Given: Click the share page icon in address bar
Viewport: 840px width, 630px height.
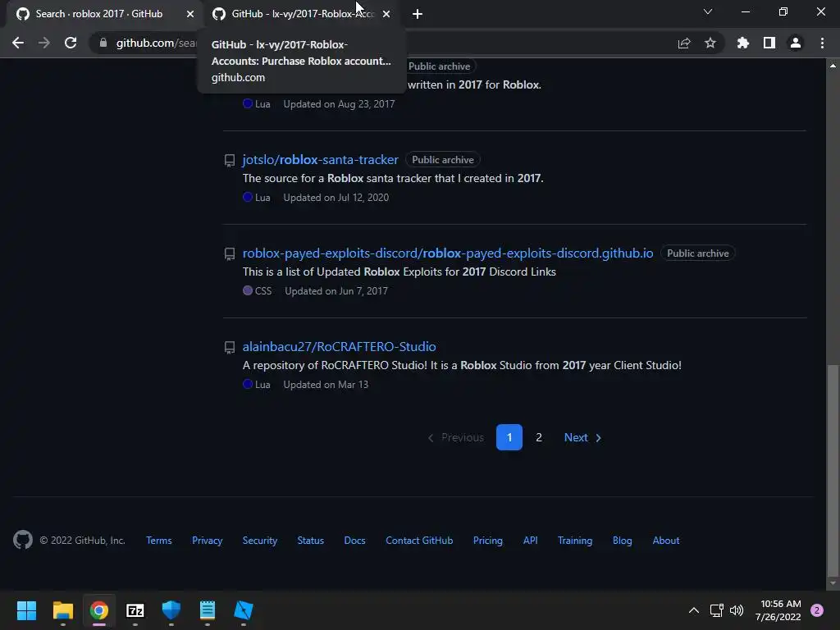Looking at the screenshot, I should [x=684, y=43].
